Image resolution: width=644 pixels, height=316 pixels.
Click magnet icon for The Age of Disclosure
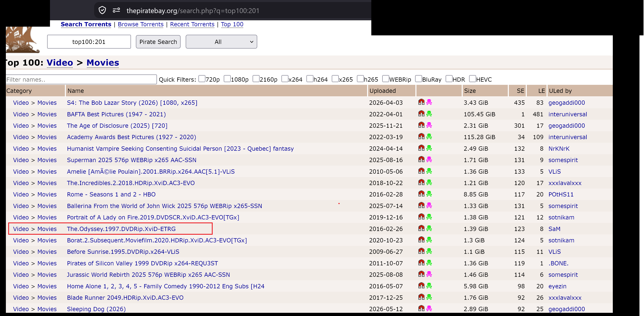tap(421, 125)
